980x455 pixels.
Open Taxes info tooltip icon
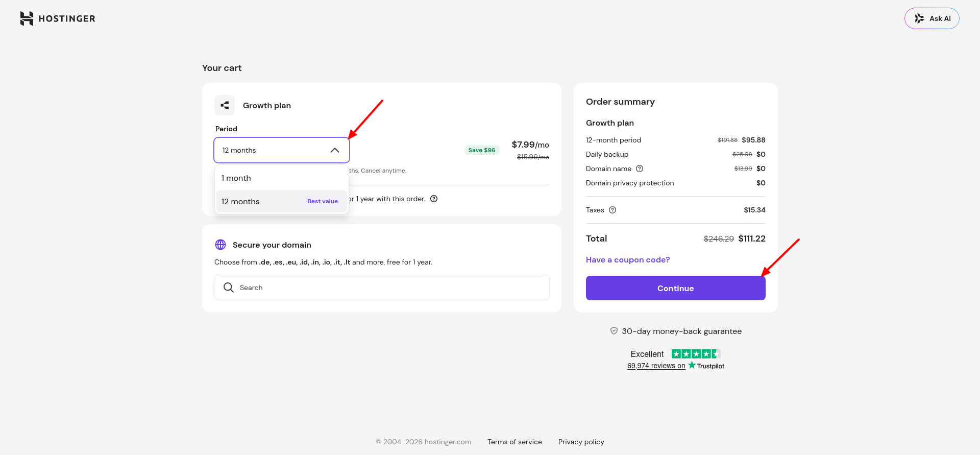[x=612, y=210]
